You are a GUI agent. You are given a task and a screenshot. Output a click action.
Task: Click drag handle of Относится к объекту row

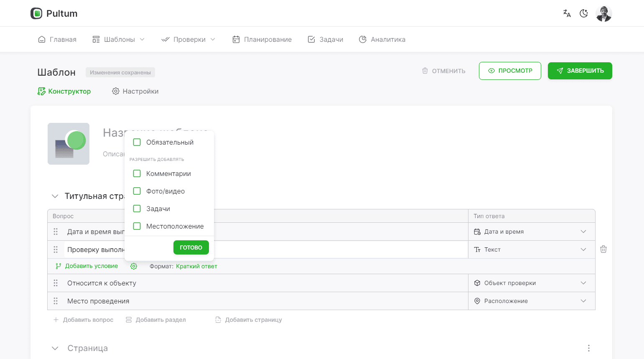click(x=56, y=283)
